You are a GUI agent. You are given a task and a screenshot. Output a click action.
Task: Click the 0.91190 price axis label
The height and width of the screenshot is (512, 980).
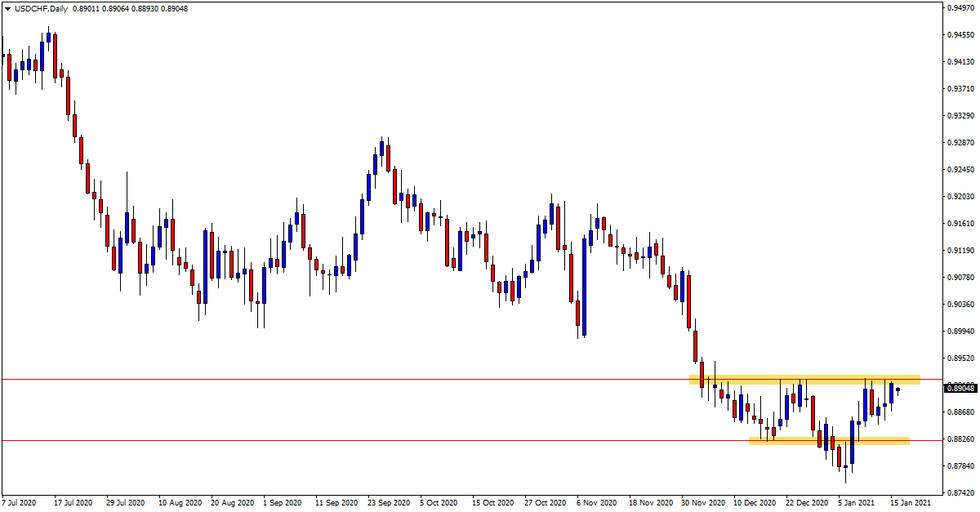(960, 251)
